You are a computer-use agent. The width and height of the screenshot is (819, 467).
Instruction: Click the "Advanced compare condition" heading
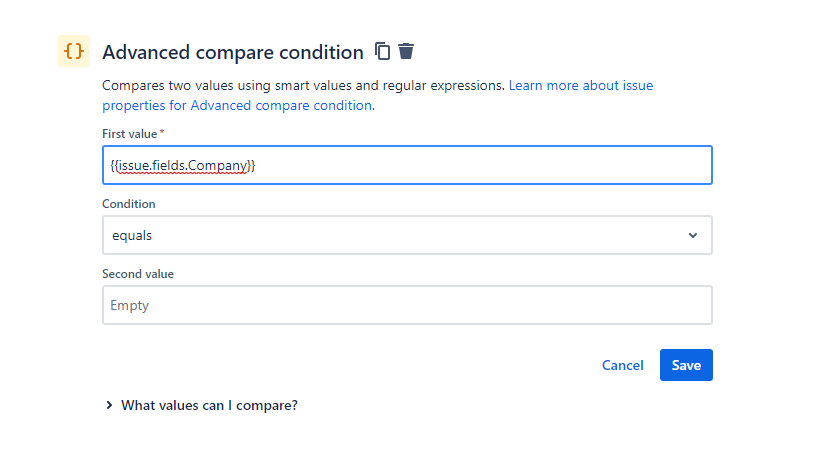pos(233,52)
